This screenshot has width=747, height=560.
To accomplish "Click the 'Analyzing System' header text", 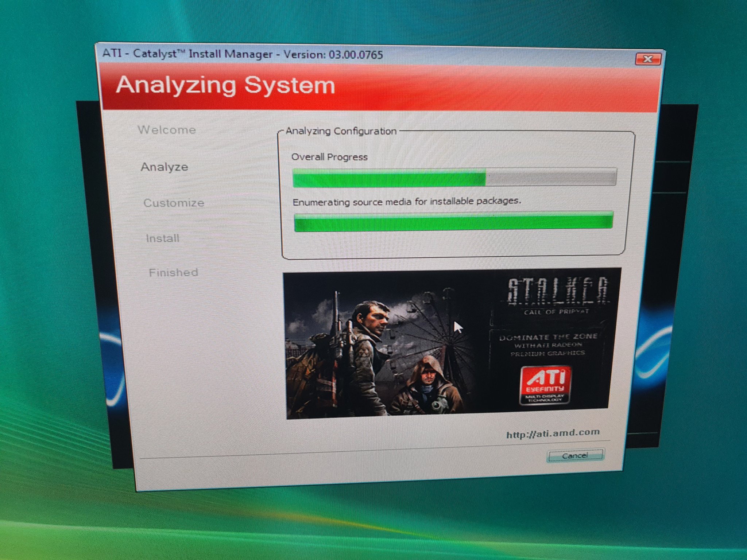I will pos(225,85).
